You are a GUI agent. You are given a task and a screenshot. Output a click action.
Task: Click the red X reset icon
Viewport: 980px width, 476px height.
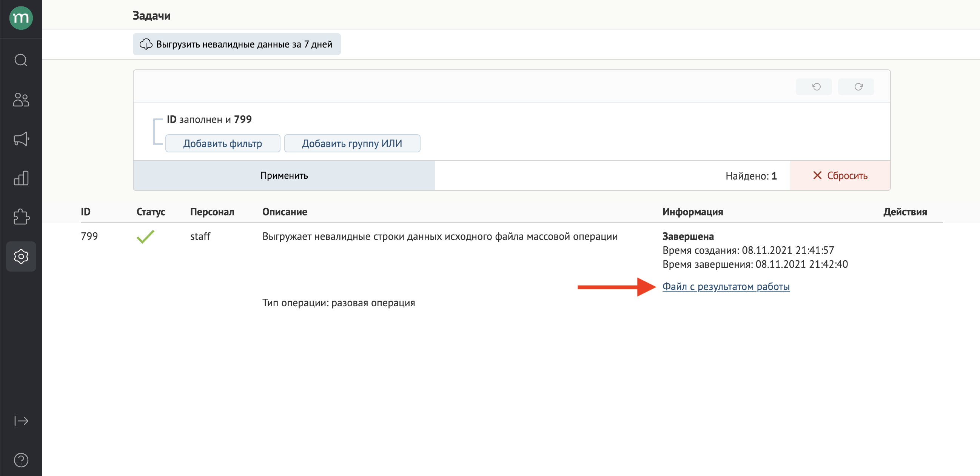(x=817, y=175)
